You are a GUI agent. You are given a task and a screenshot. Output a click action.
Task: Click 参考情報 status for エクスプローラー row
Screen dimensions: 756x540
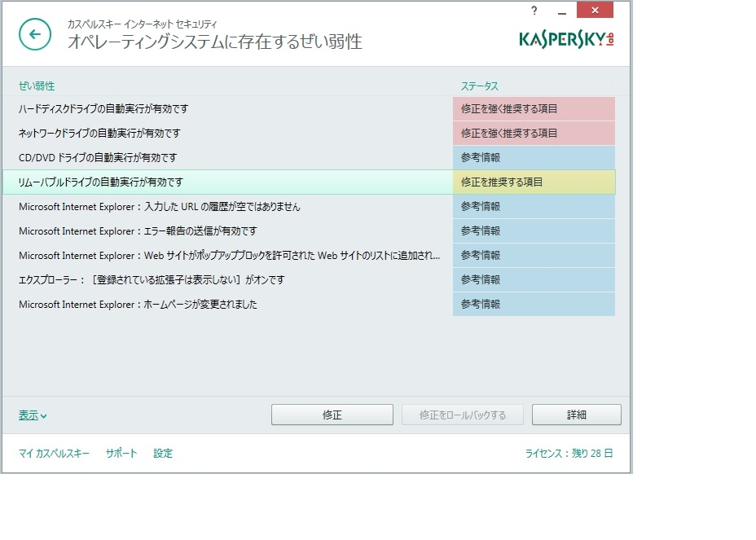[534, 280]
